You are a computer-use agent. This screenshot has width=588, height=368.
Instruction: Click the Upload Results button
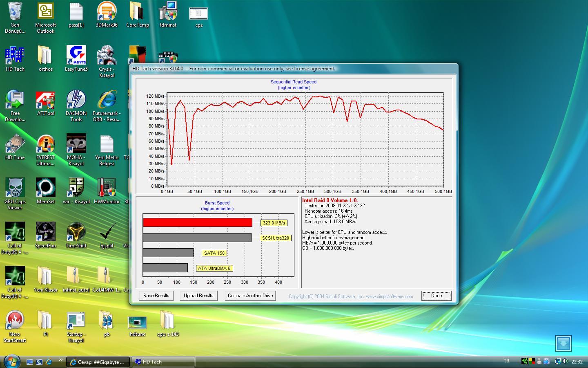pyautogui.click(x=198, y=296)
